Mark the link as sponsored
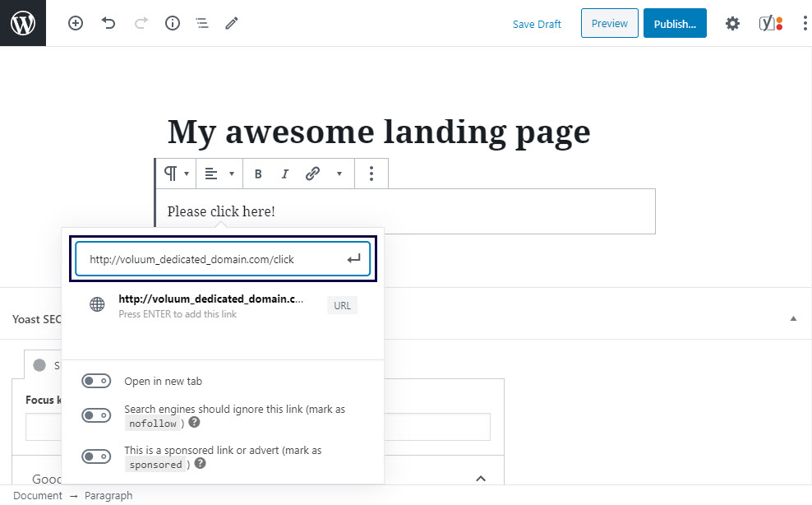 (x=96, y=456)
